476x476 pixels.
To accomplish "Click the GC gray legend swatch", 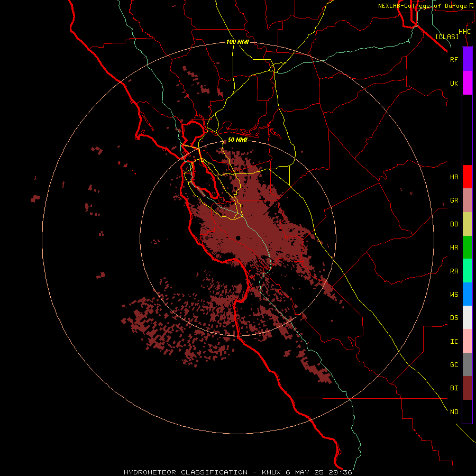I will [x=467, y=364].
